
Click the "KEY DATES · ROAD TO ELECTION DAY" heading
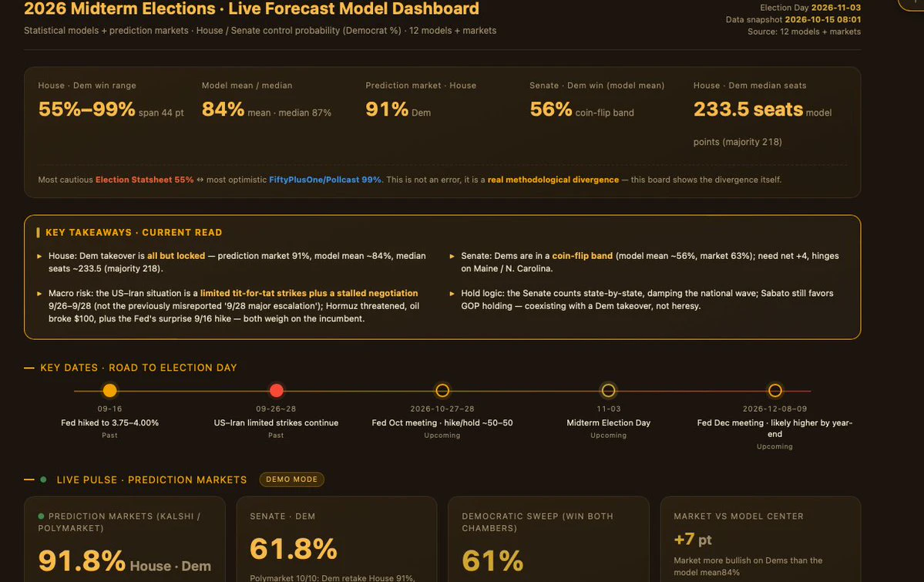click(x=139, y=368)
